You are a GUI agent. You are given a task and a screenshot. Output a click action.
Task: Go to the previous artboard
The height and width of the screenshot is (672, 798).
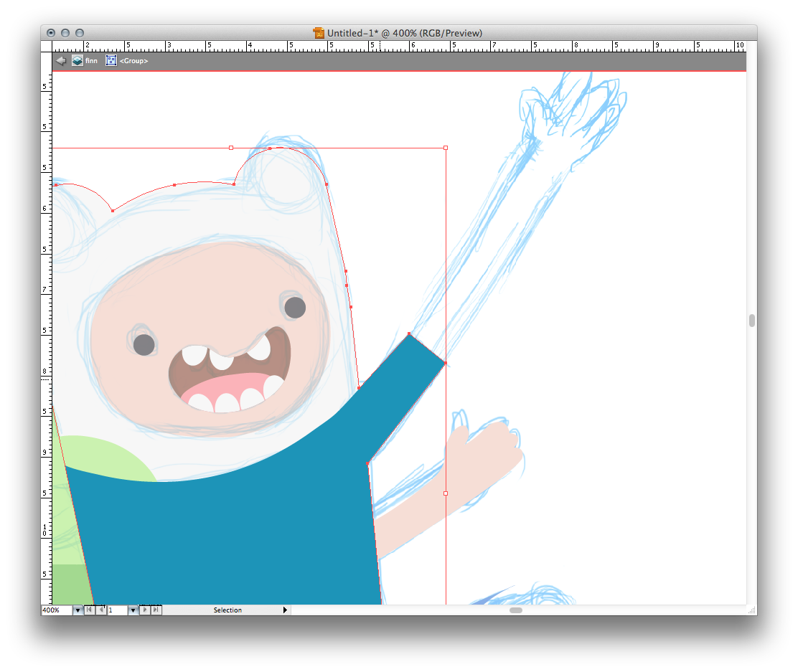[x=101, y=610]
